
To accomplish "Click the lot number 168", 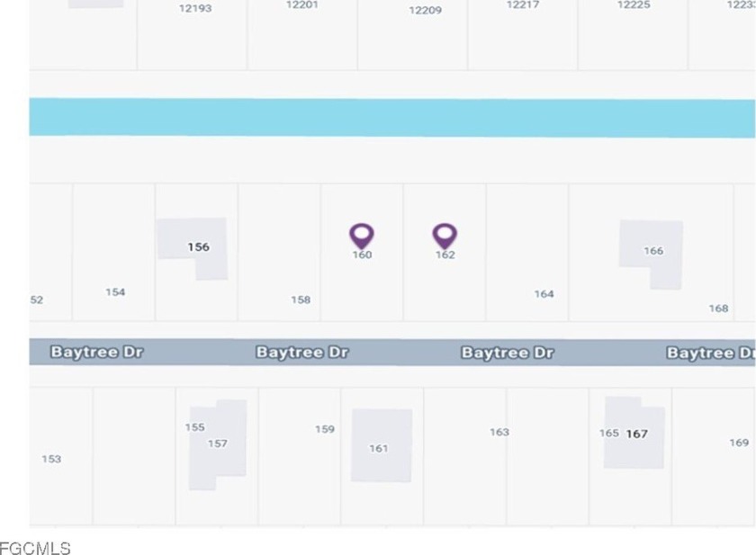I will (718, 309).
